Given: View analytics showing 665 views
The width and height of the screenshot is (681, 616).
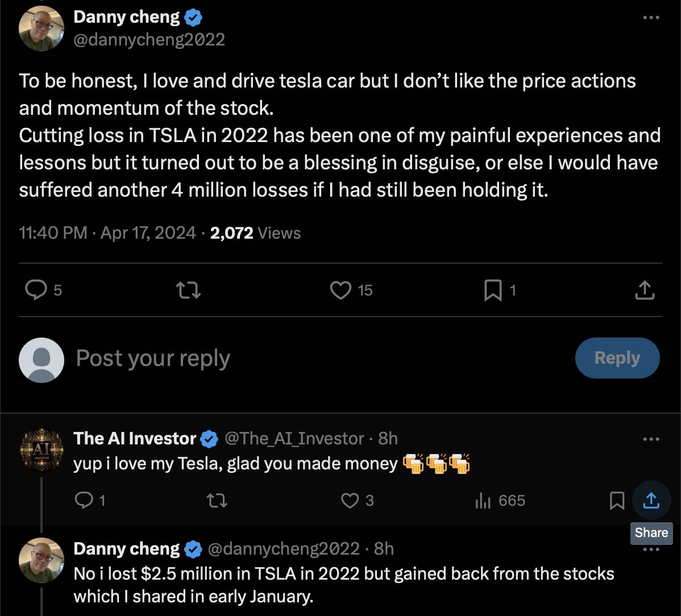Looking at the screenshot, I should pyautogui.click(x=483, y=500).
